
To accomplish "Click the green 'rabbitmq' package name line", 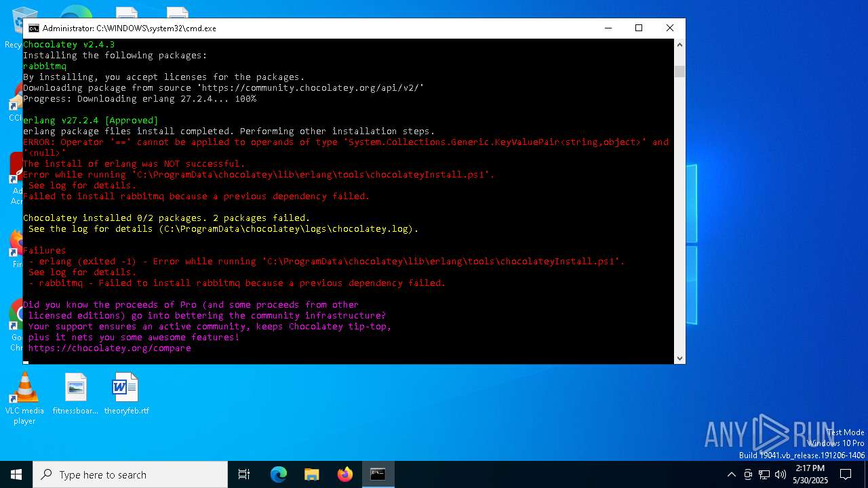I will click(45, 66).
